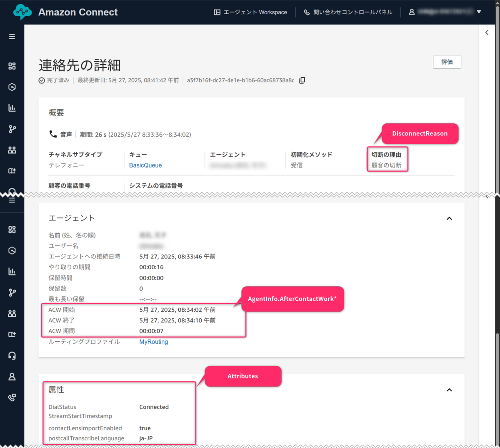Click the 受信 initiation method value

click(x=297, y=165)
